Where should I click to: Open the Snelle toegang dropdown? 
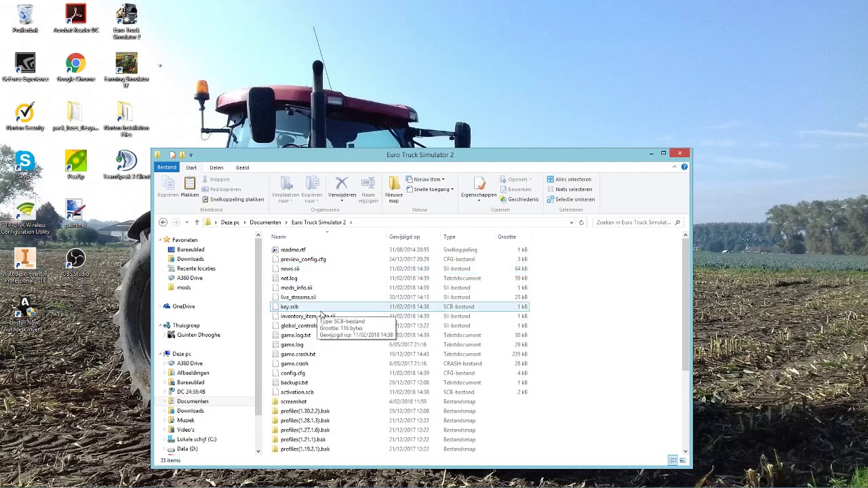coord(430,189)
